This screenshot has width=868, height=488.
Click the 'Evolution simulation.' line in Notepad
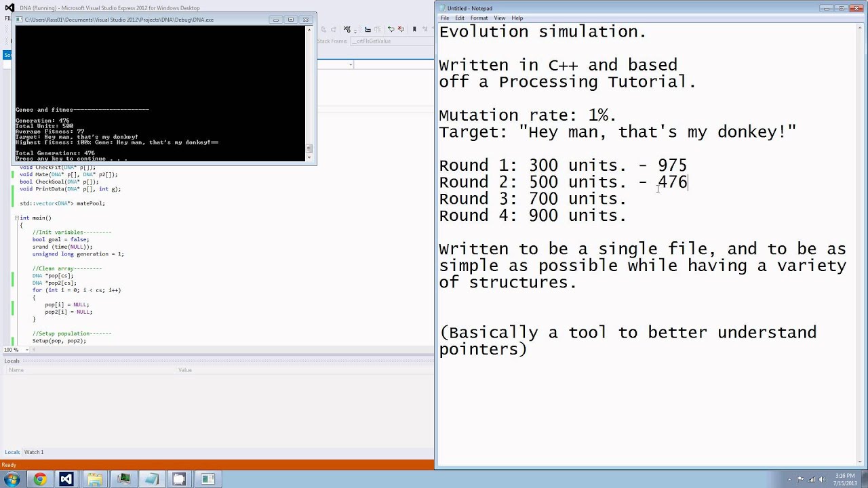coord(542,32)
